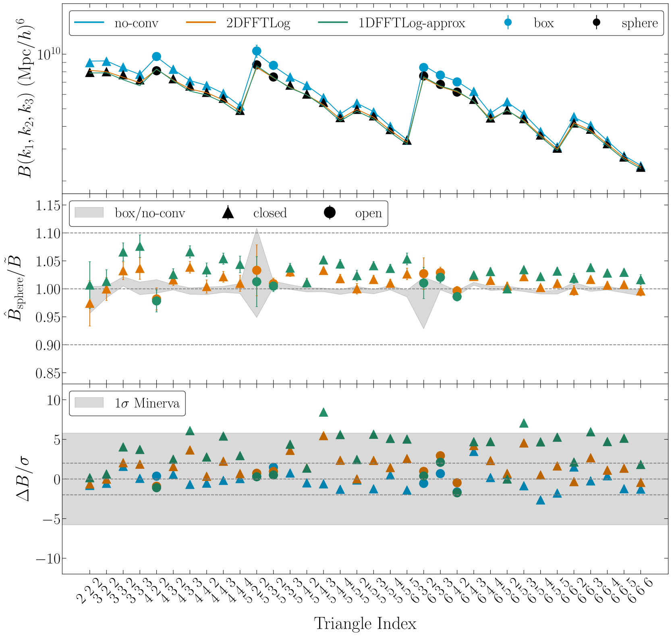Image resolution: width=672 pixels, height=636 pixels.
Task: Select the open circle legend marker
Action: (330, 212)
